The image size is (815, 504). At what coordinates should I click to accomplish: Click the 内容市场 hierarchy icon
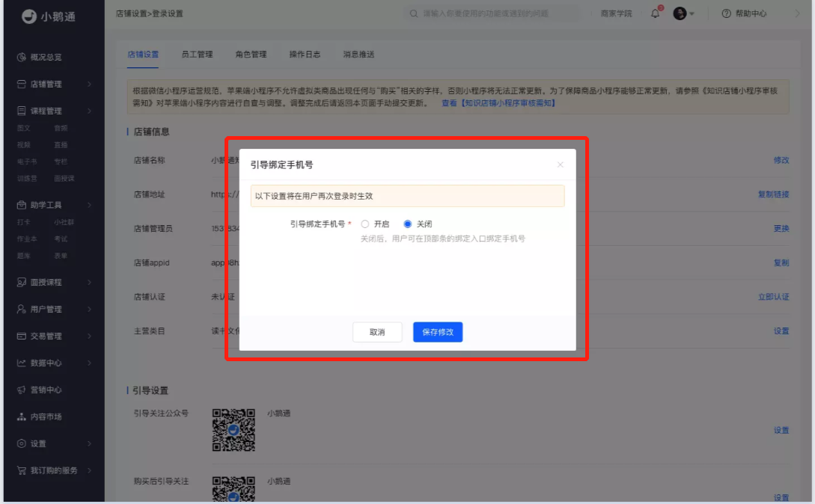coord(21,417)
